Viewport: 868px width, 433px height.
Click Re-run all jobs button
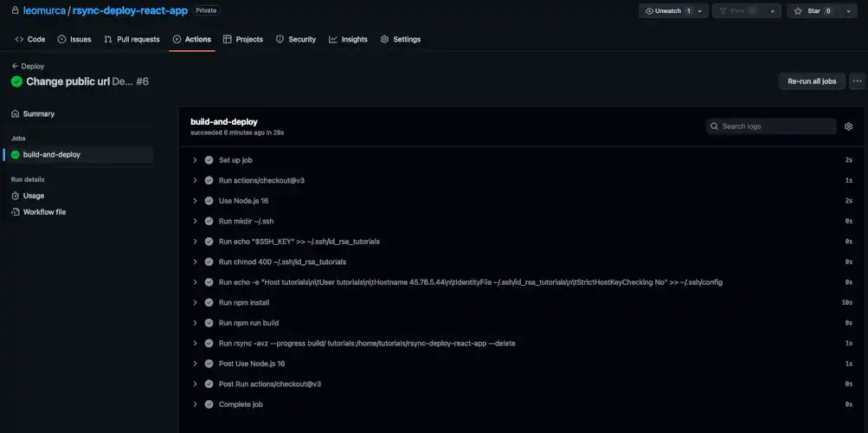812,81
